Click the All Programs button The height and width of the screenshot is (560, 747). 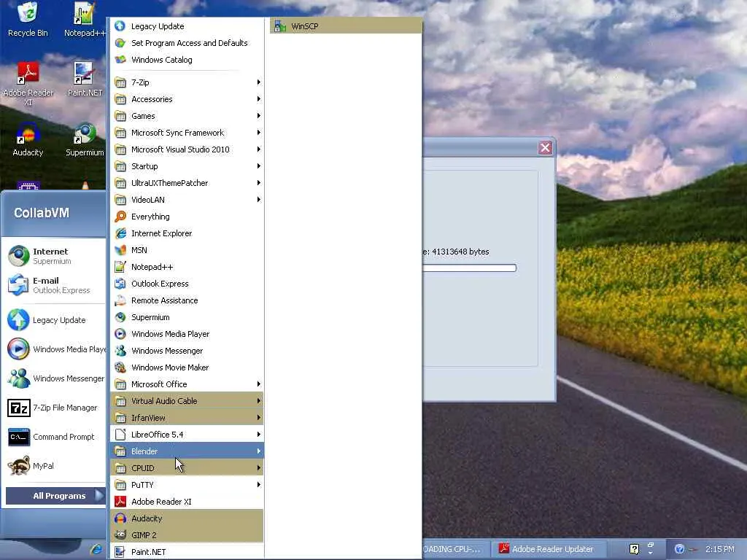click(x=55, y=496)
